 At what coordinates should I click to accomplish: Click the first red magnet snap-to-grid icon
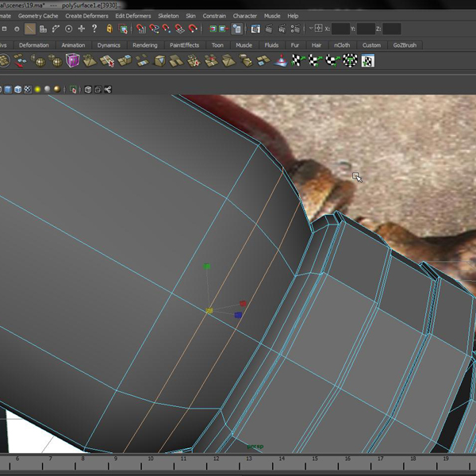pos(141,29)
